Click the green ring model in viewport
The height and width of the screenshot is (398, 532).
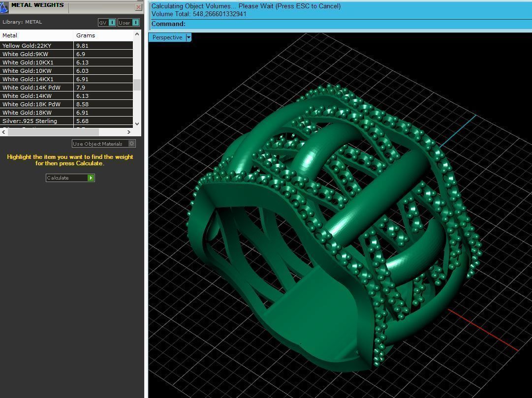[334, 227]
